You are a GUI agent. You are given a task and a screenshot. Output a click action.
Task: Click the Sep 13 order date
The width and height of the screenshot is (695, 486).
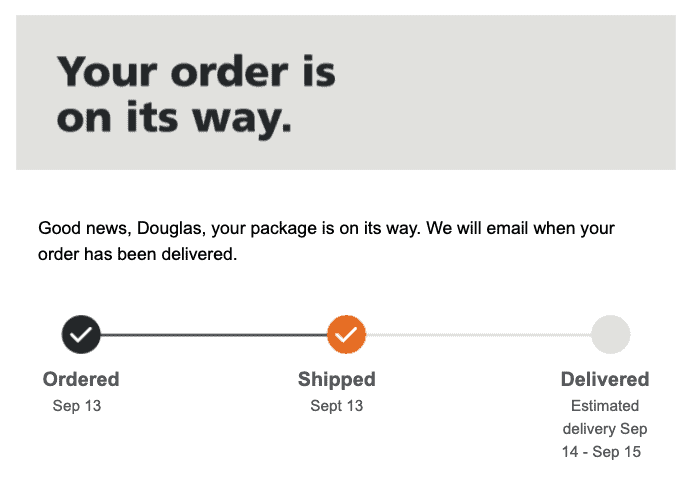[x=77, y=406]
